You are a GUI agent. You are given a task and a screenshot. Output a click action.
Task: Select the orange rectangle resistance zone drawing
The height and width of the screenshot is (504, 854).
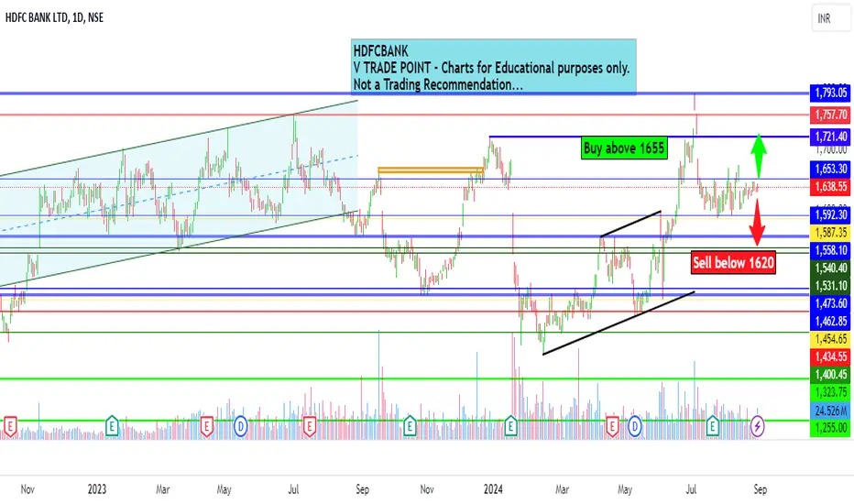point(431,170)
